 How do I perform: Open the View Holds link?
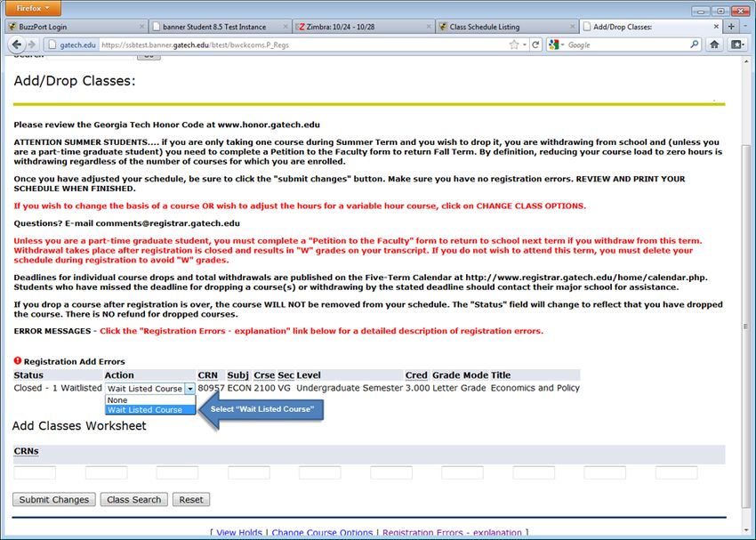(x=238, y=533)
